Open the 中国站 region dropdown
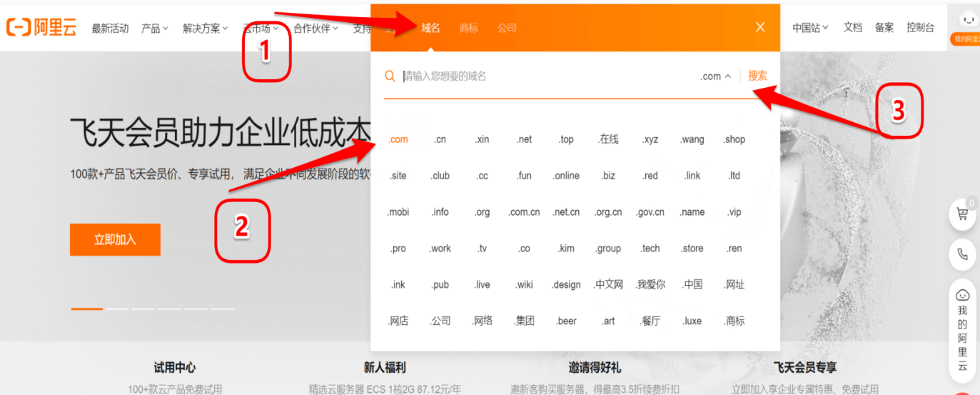 tap(810, 28)
